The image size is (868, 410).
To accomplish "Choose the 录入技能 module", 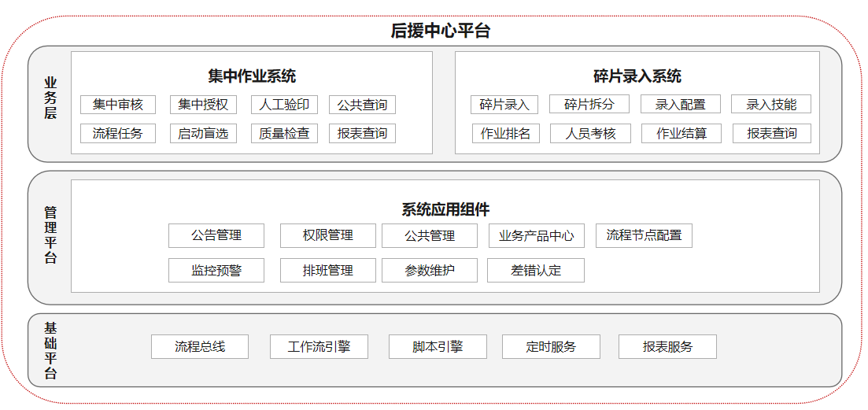I will (771, 104).
